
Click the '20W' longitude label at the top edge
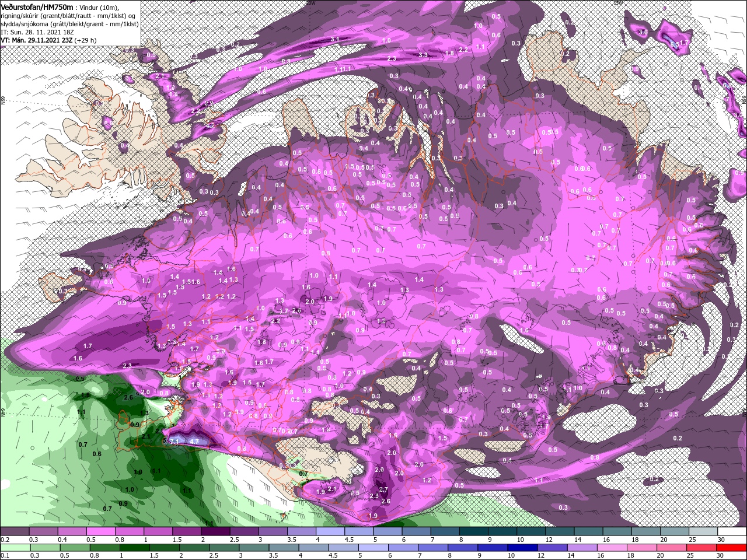coord(310,3)
